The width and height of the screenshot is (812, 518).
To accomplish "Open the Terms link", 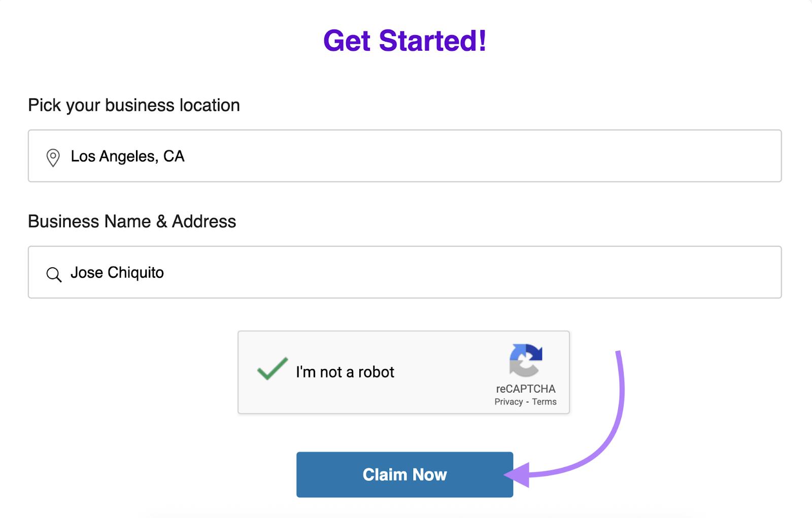I will pos(544,401).
